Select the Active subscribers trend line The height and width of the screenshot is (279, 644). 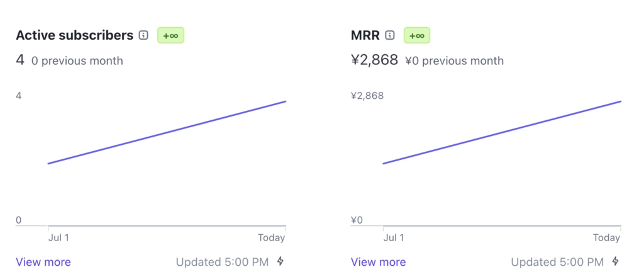point(167,132)
